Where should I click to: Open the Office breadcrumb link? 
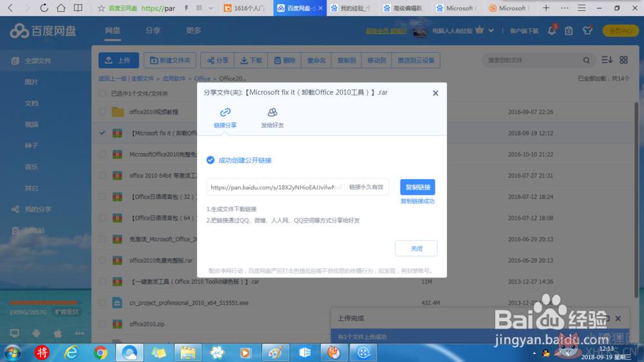tap(202, 79)
